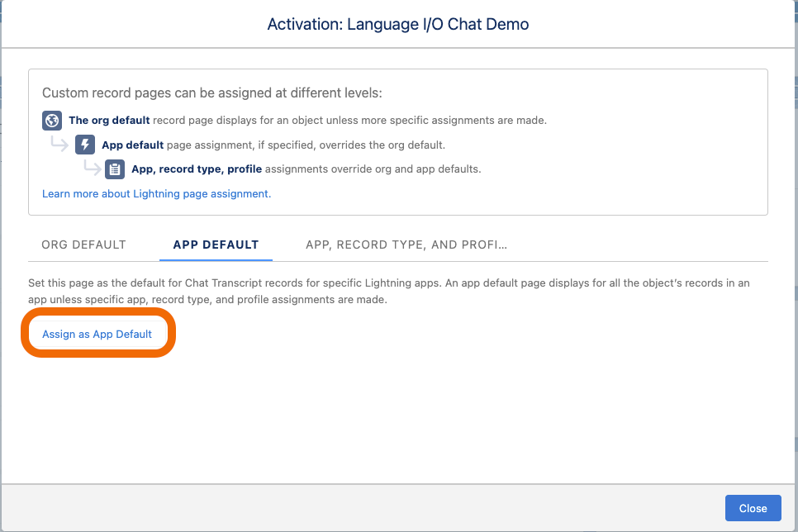Click Assign as App Default button

click(x=97, y=334)
